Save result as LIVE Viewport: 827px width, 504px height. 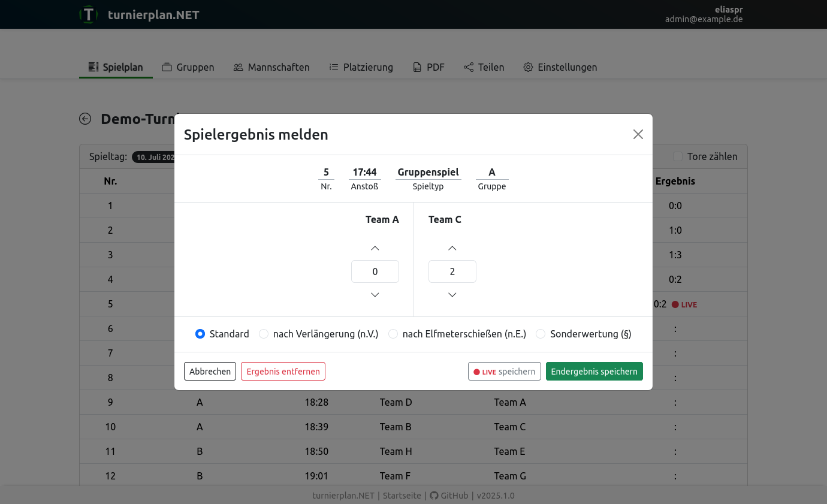click(x=505, y=372)
